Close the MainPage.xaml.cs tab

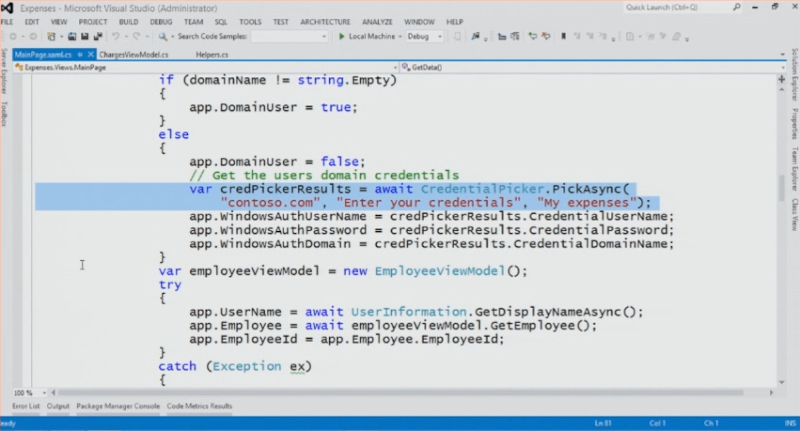coord(90,54)
